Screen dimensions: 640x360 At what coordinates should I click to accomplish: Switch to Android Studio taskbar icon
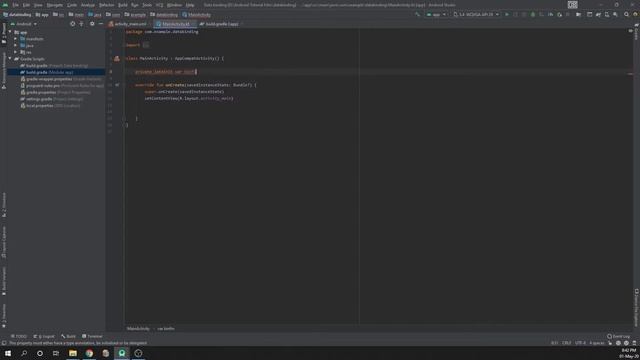(x=122, y=353)
